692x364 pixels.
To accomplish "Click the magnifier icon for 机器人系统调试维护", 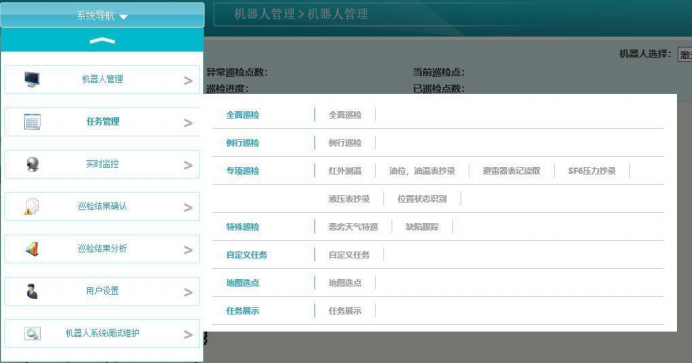I will click(x=32, y=334).
